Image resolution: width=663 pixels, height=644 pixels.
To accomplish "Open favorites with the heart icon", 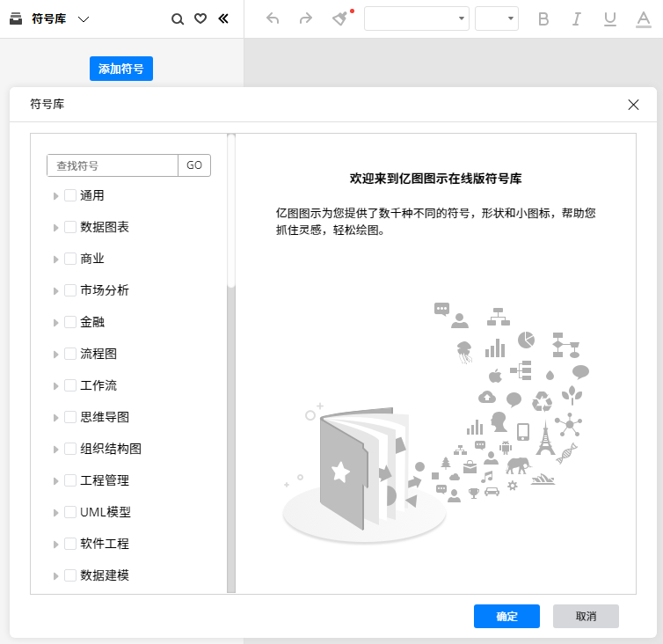I will [200, 18].
